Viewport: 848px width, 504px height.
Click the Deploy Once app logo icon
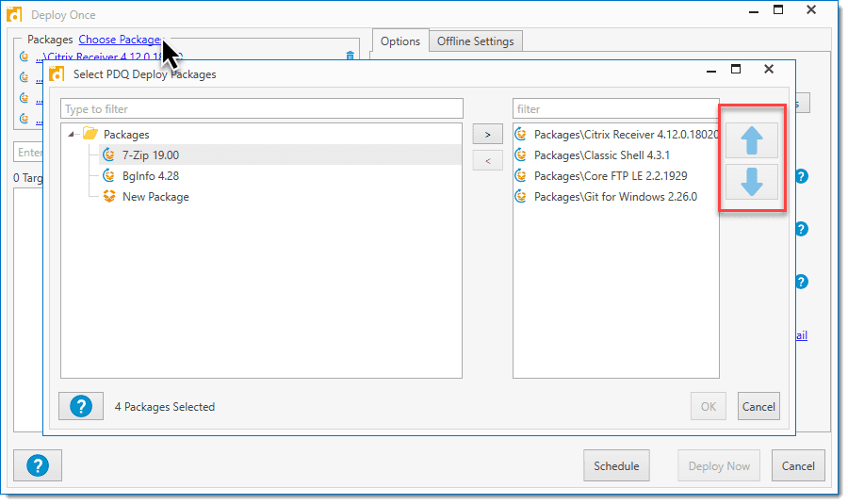click(14, 14)
